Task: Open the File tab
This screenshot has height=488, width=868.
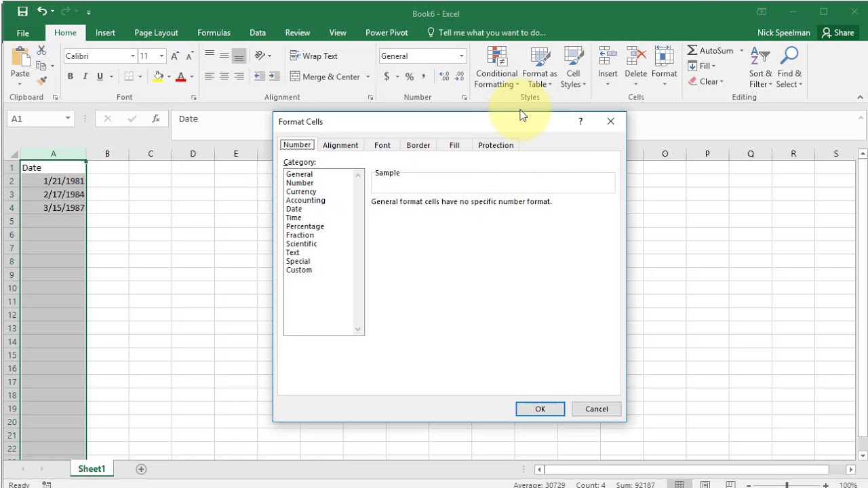Action: coord(22,33)
